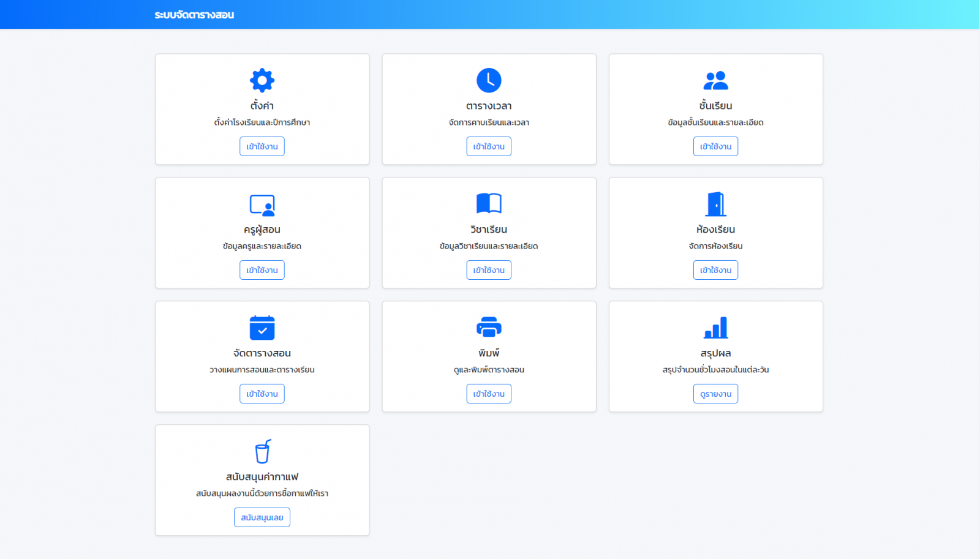Click the text ข้อมูลครูและรายละเอียด

pyautogui.click(x=262, y=246)
